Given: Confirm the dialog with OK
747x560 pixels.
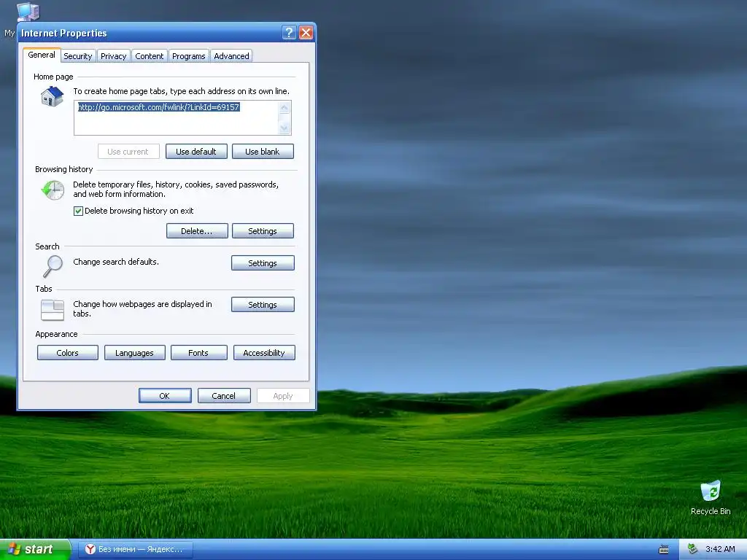Looking at the screenshot, I should [165, 396].
